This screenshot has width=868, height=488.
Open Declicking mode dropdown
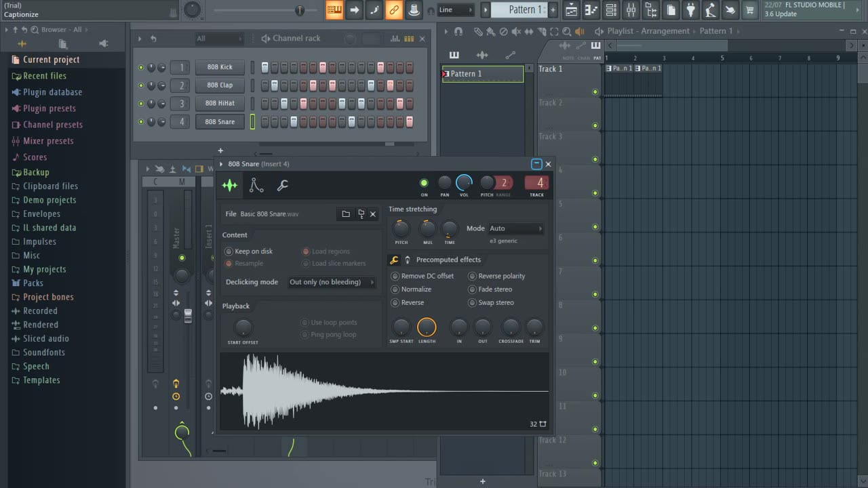[x=332, y=282]
